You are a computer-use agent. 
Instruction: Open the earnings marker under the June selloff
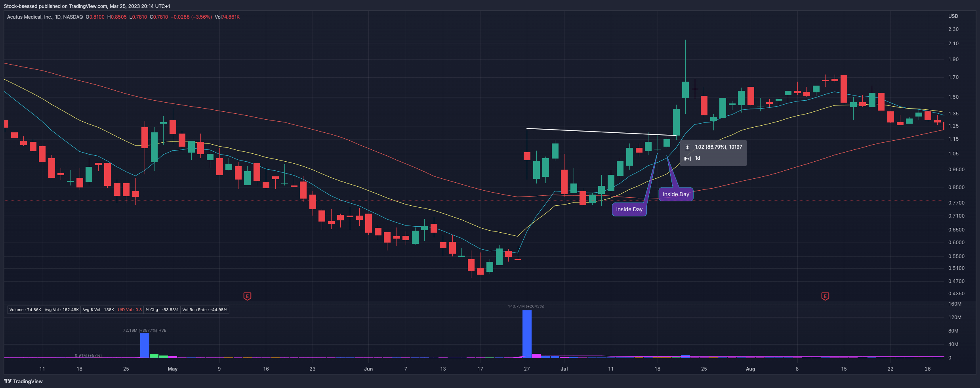point(247,296)
